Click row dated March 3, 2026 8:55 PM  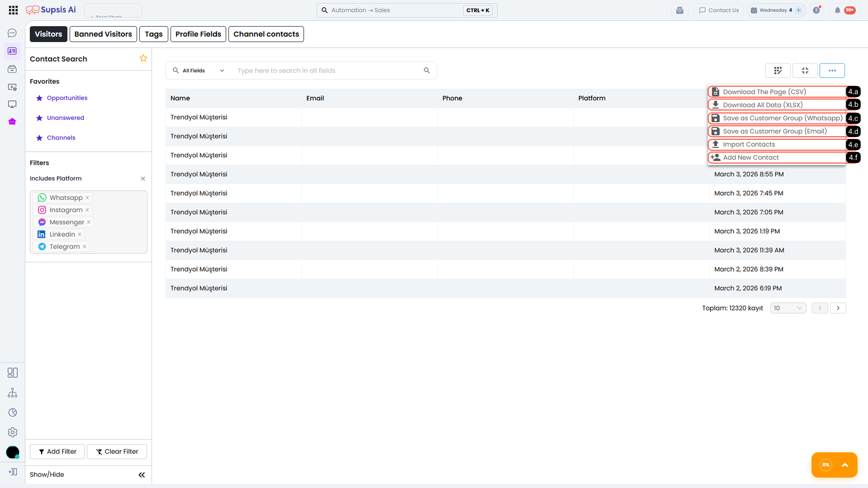pyautogui.click(x=506, y=175)
